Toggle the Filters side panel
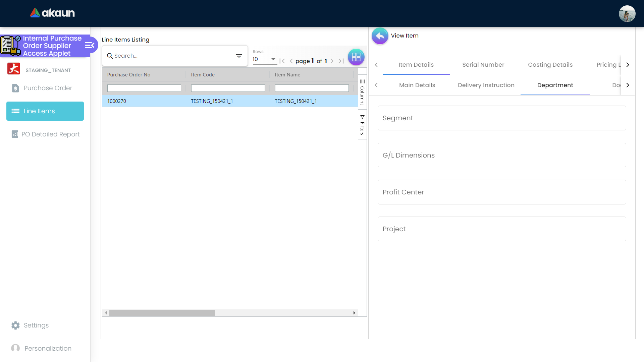Screen dimensions: 644x362 (362, 125)
